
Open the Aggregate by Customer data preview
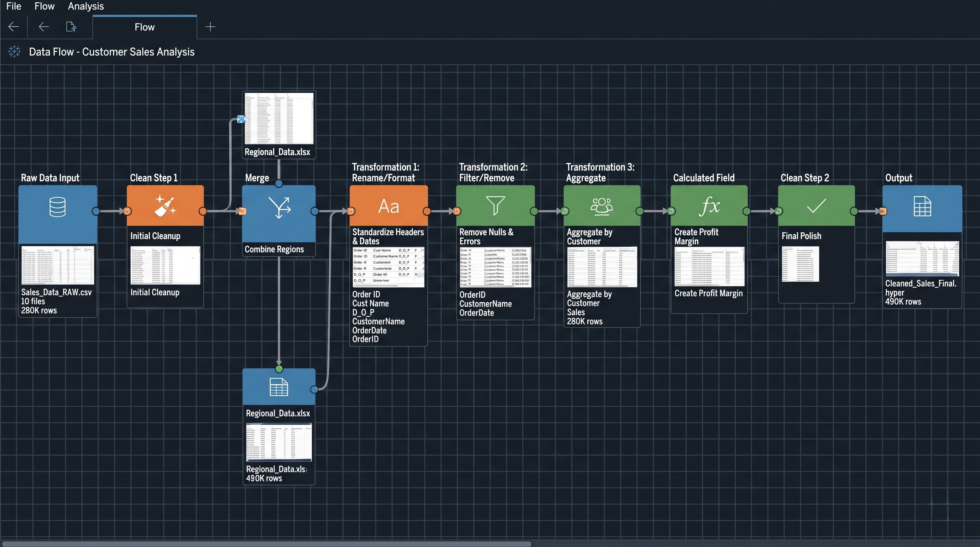click(602, 267)
